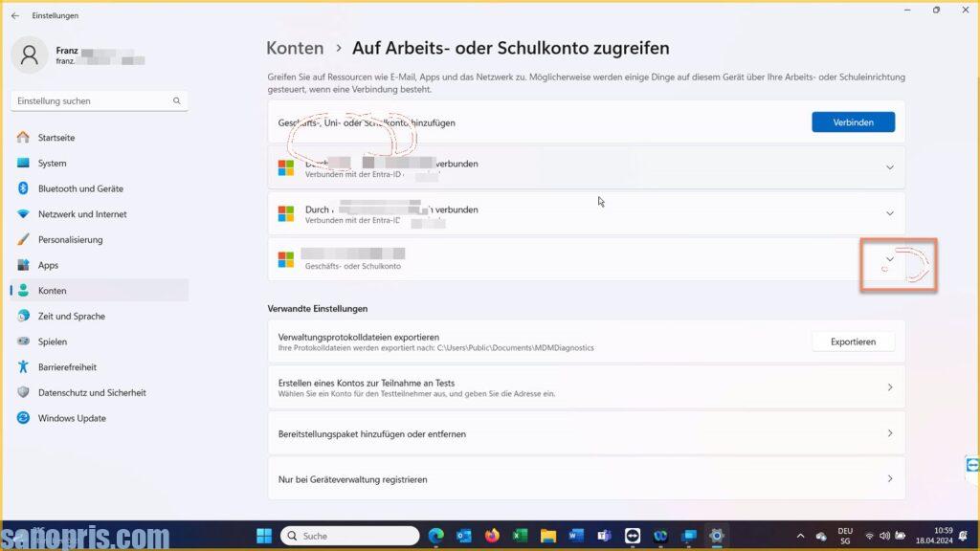Screen dimensions: 980x551
Task: Click the Zeit und Sprache globe icon
Action: 24,317
